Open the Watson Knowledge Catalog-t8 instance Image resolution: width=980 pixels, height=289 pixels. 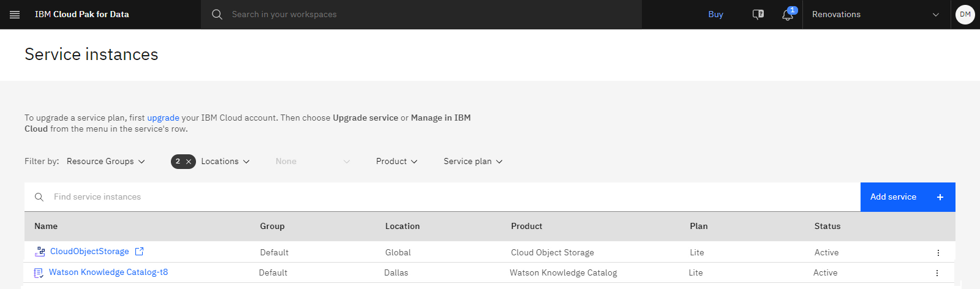pyautogui.click(x=108, y=272)
